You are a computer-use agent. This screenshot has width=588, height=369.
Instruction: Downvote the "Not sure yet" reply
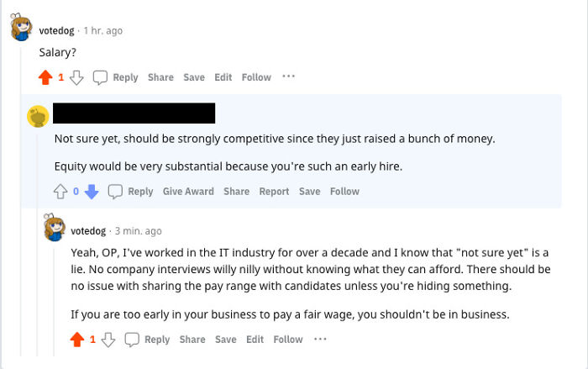[92, 192]
